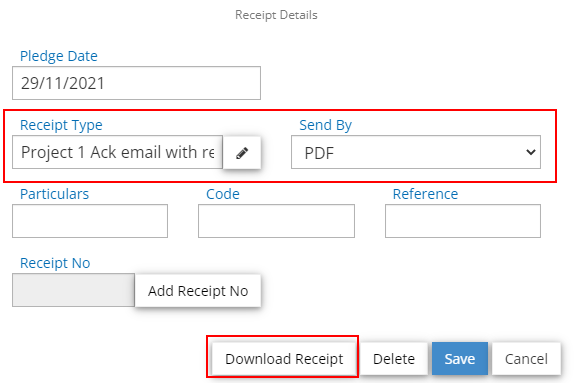Click the Receipt Type label
The height and width of the screenshot is (383, 575).
pyautogui.click(x=61, y=125)
